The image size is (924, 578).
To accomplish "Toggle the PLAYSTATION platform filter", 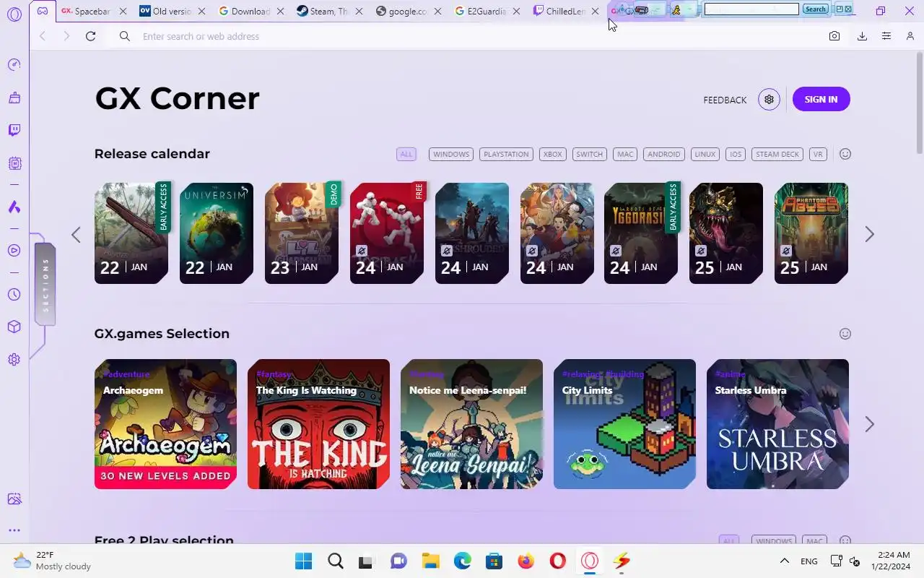I will tap(506, 154).
